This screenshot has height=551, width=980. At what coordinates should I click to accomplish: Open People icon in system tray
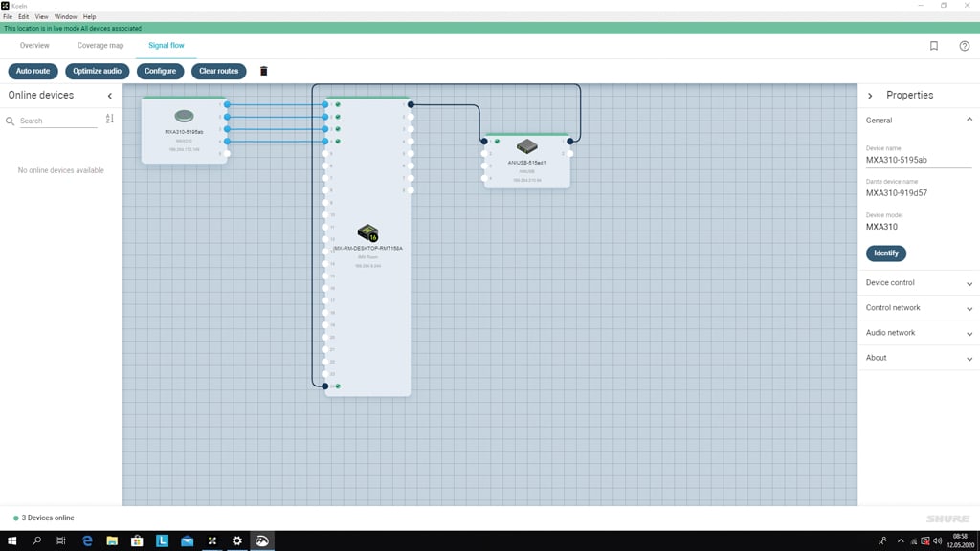pyautogui.click(x=882, y=541)
